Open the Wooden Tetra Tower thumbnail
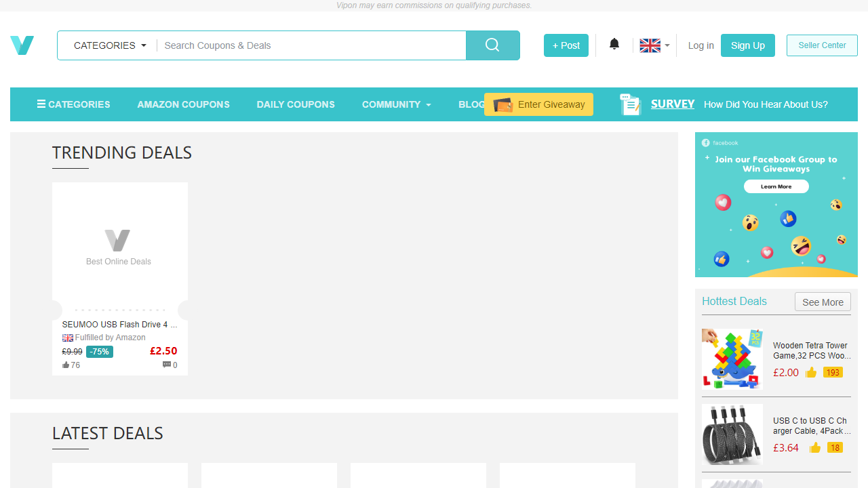The image size is (868, 488). click(x=732, y=359)
